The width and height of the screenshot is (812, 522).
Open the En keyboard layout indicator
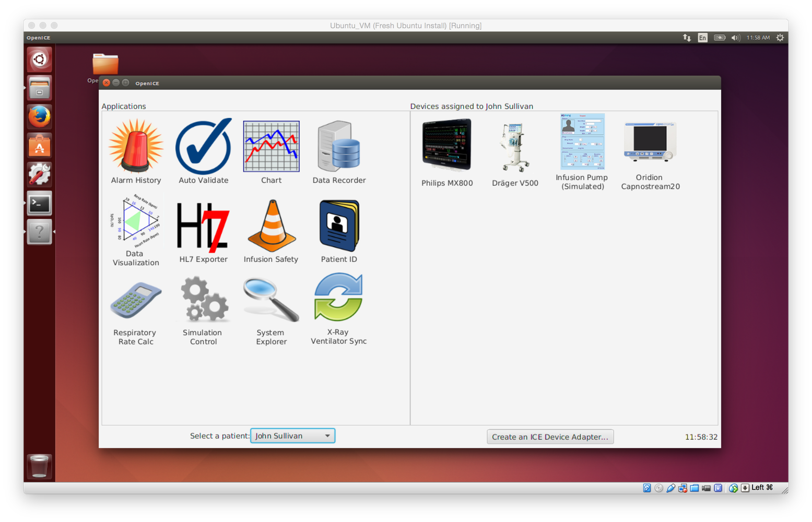pyautogui.click(x=703, y=38)
